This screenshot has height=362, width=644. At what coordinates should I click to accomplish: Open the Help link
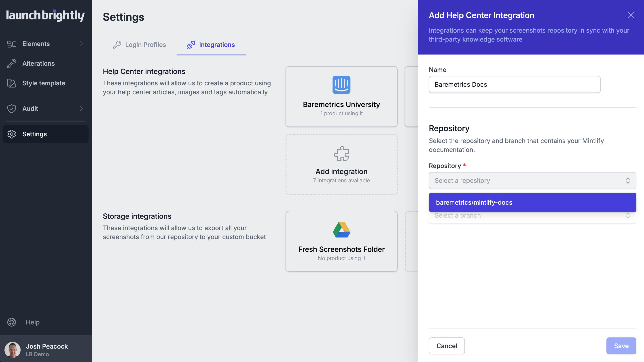pos(33,322)
